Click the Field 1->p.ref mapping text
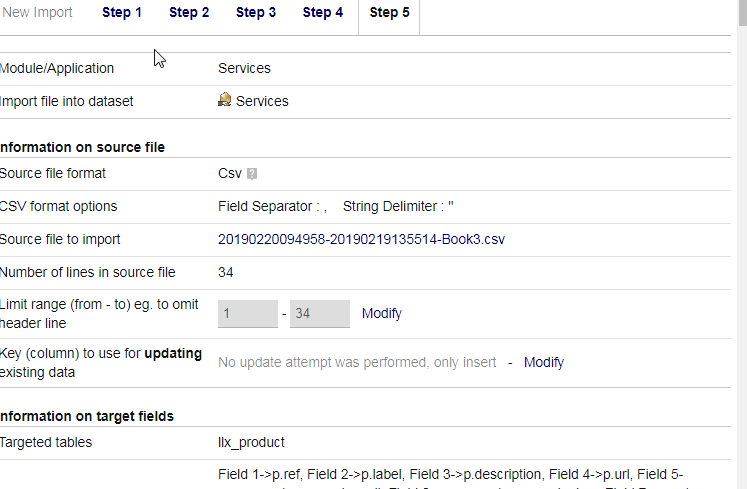 click(261, 475)
